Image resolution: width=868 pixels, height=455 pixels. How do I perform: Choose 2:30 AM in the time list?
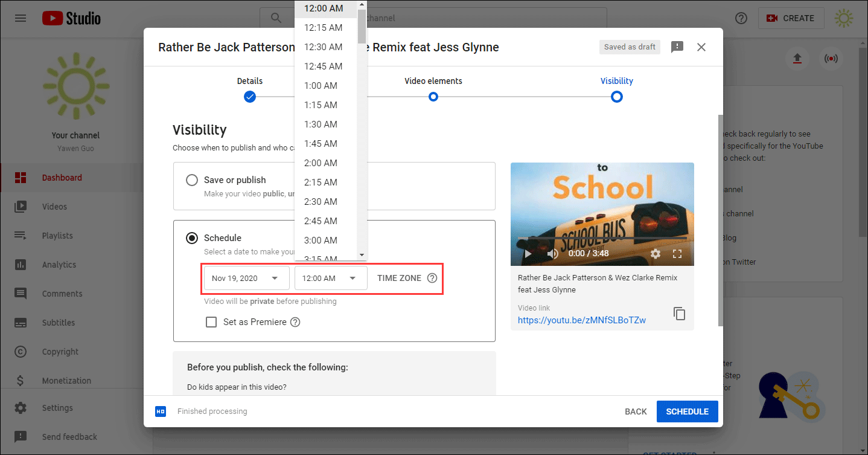click(326, 202)
